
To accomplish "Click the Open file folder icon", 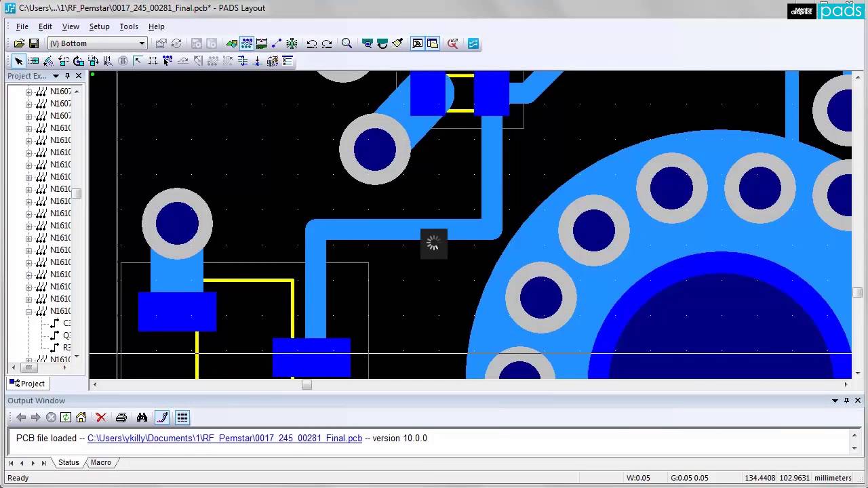I will (19, 43).
